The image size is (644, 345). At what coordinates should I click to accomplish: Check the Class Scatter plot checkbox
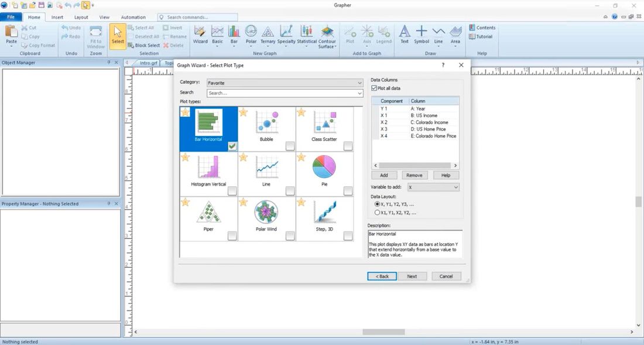pyautogui.click(x=348, y=146)
